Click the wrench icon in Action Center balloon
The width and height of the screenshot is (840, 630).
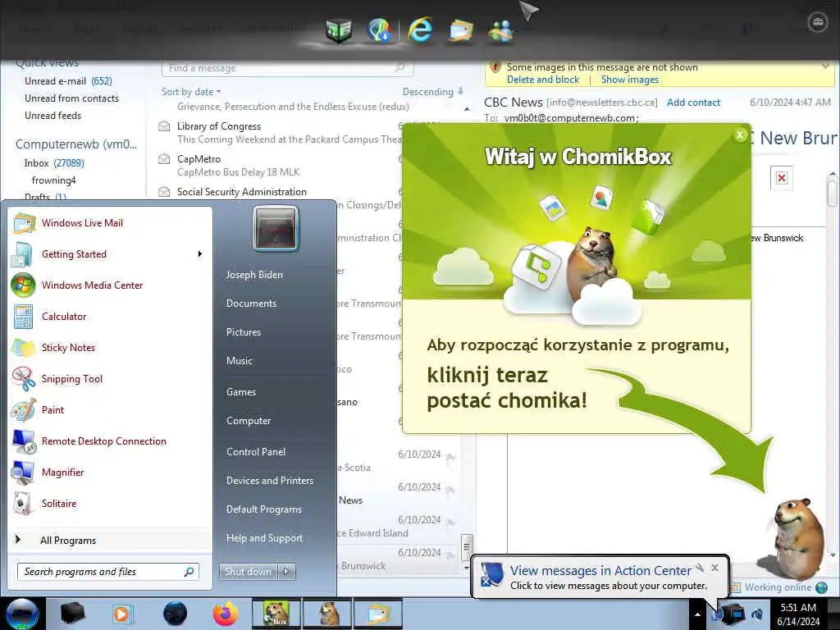pos(699,568)
